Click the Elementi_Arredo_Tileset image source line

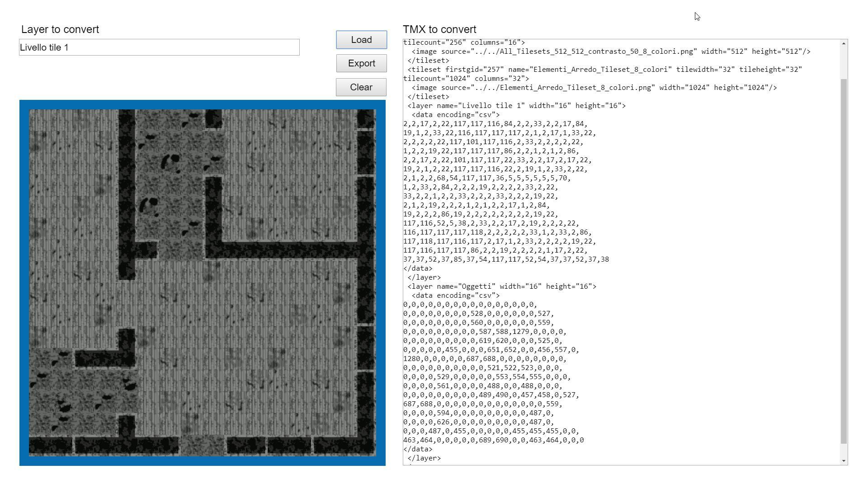click(594, 88)
